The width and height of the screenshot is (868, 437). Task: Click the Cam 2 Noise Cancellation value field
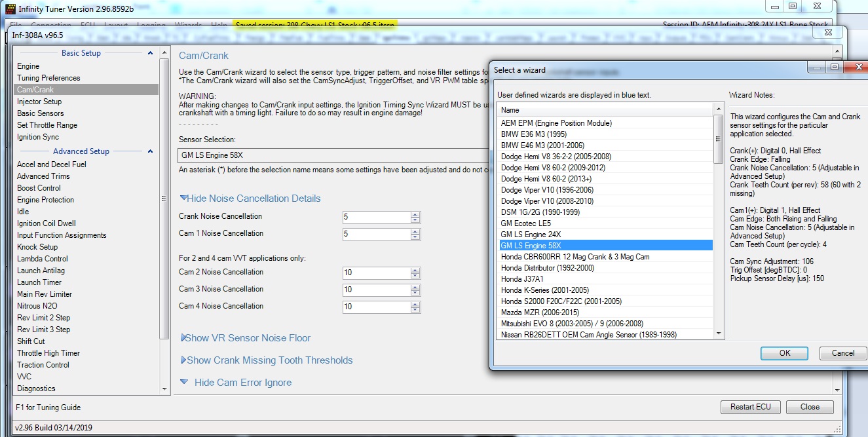coord(377,273)
